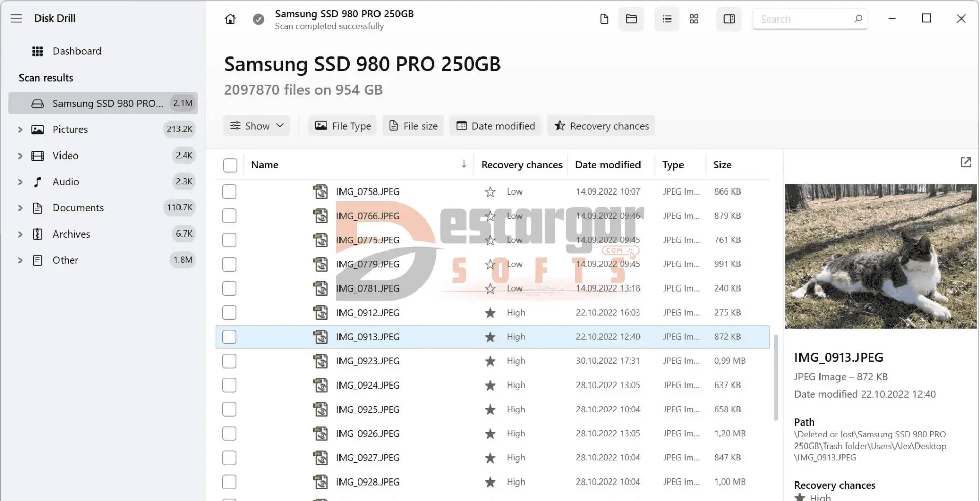Check the box for IMG_0925.JPEG
The width and height of the screenshot is (980, 501).
point(229,410)
